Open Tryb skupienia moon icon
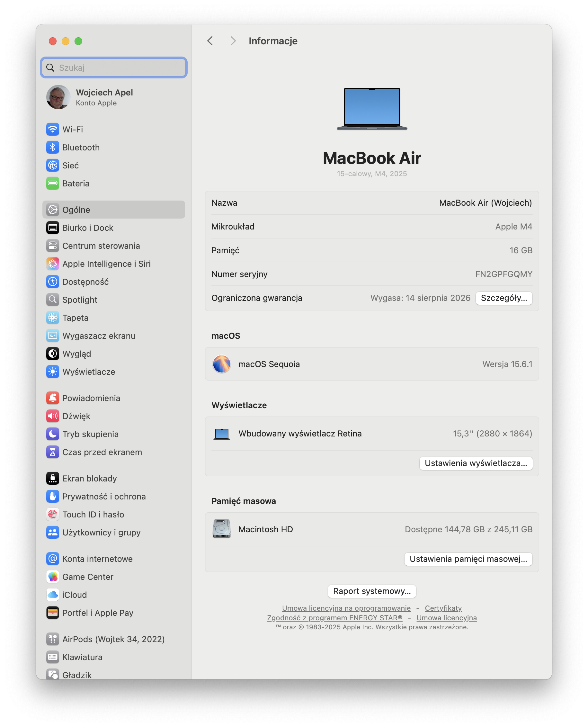 [x=52, y=434]
